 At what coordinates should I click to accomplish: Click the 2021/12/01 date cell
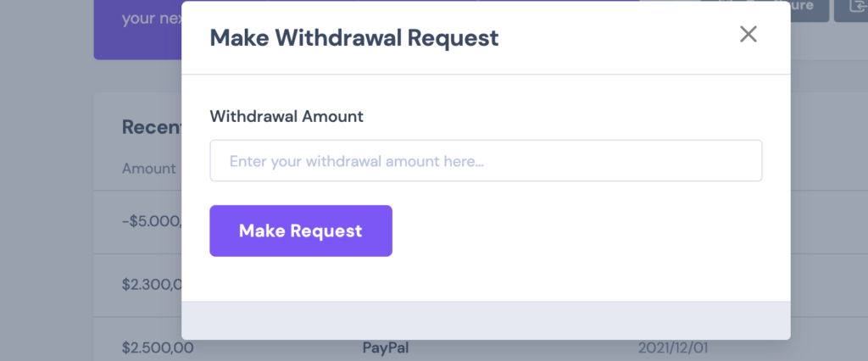(672, 348)
